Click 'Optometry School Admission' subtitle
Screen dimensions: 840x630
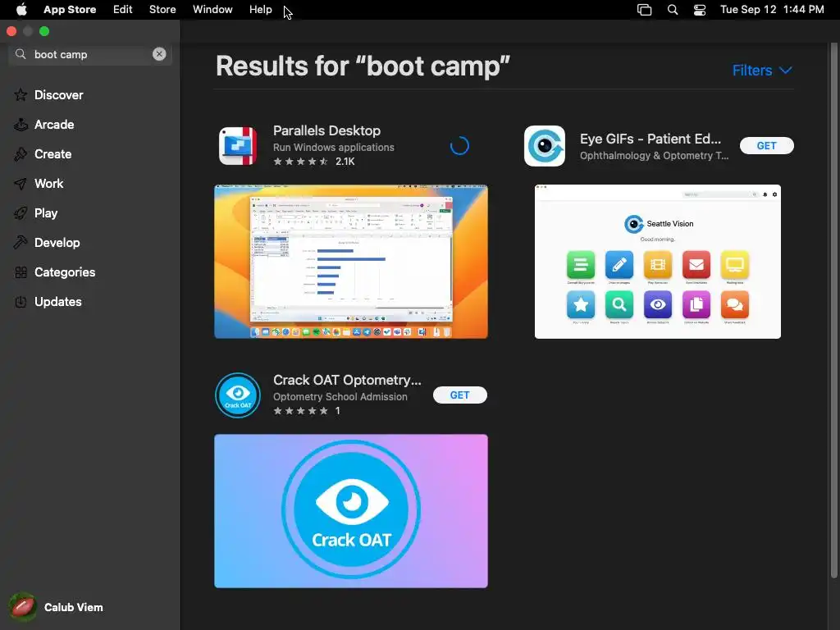pyautogui.click(x=340, y=397)
